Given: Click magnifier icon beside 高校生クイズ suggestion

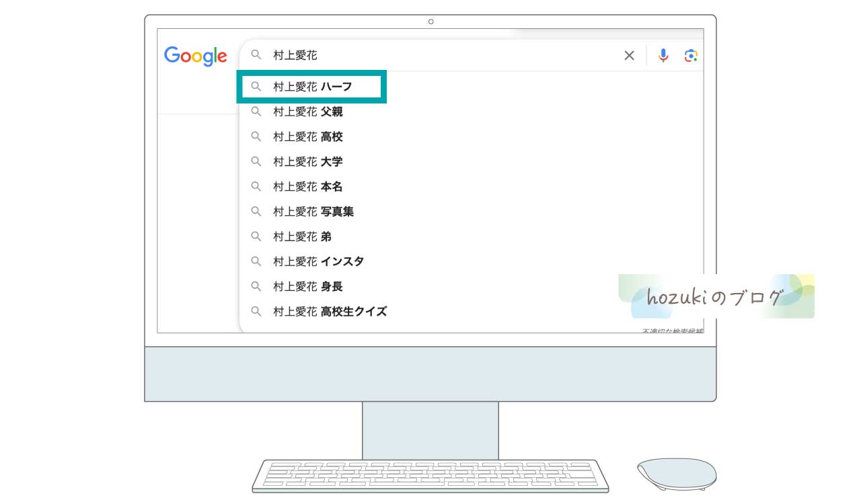Looking at the screenshot, I should click(x=256, y=311).
